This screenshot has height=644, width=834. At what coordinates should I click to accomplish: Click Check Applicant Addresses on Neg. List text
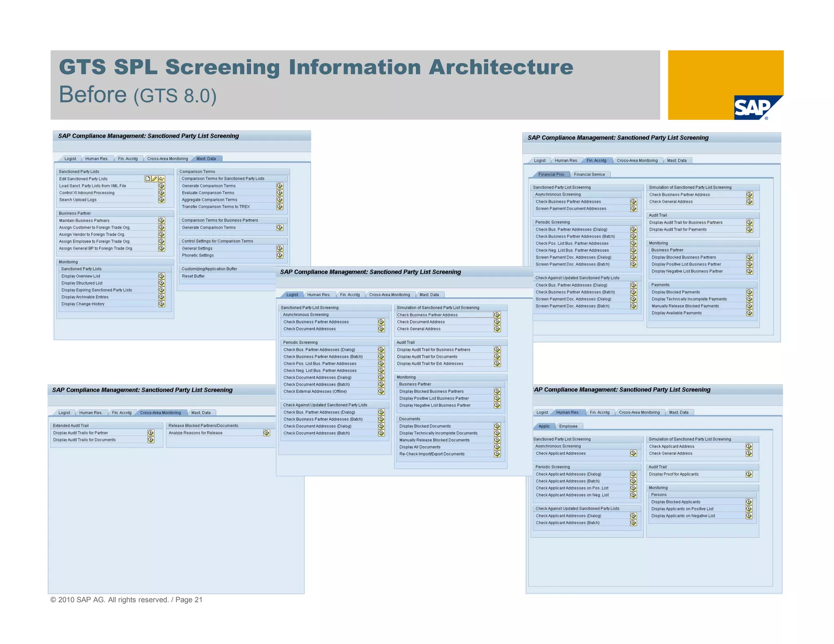572,495
